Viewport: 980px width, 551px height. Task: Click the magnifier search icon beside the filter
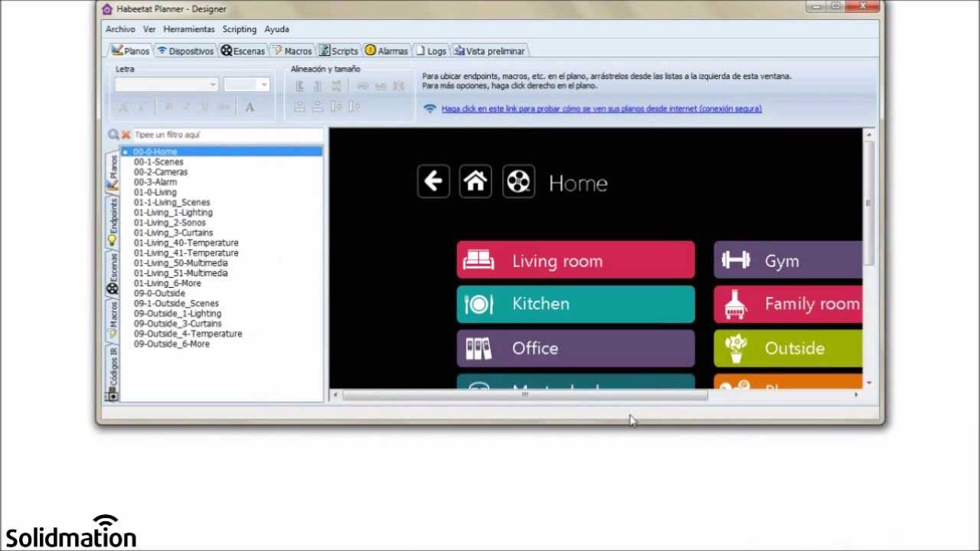pos(113,135)
